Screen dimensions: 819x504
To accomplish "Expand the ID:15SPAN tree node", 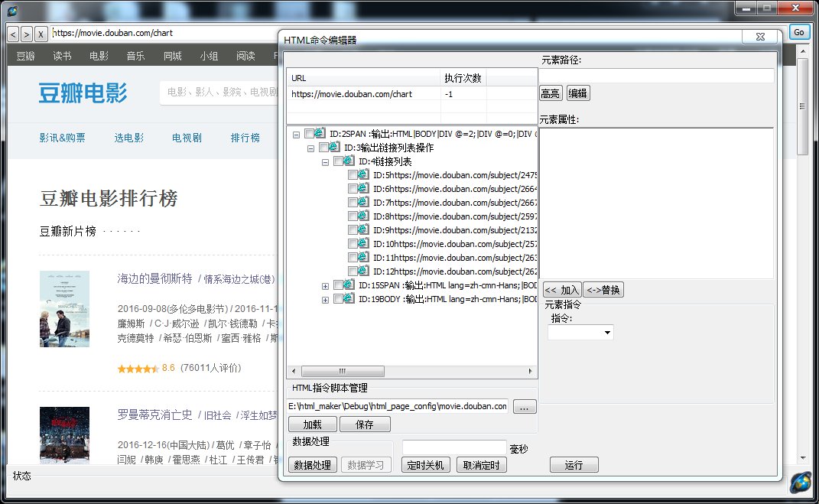I will click(x=325, y=286).
